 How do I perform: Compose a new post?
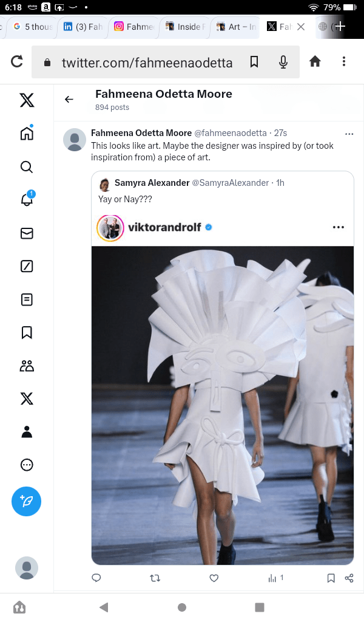tap(27, 502)
